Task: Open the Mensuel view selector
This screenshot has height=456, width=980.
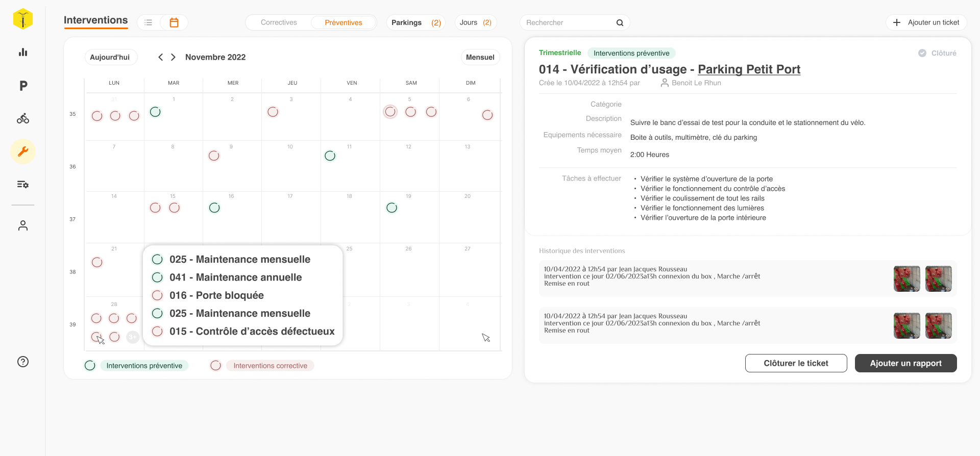Action: [x=480, y=57]
